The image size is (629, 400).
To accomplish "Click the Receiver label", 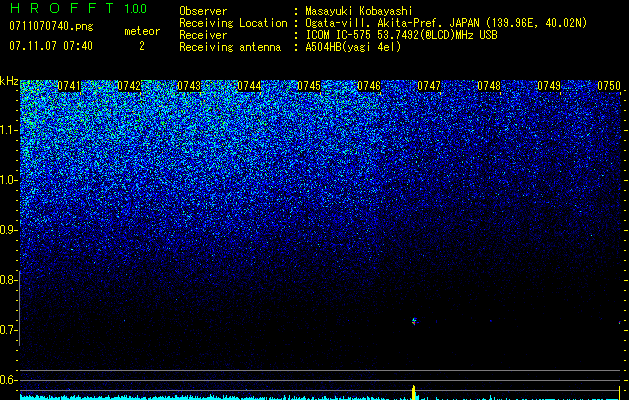I will pos(203,35).
